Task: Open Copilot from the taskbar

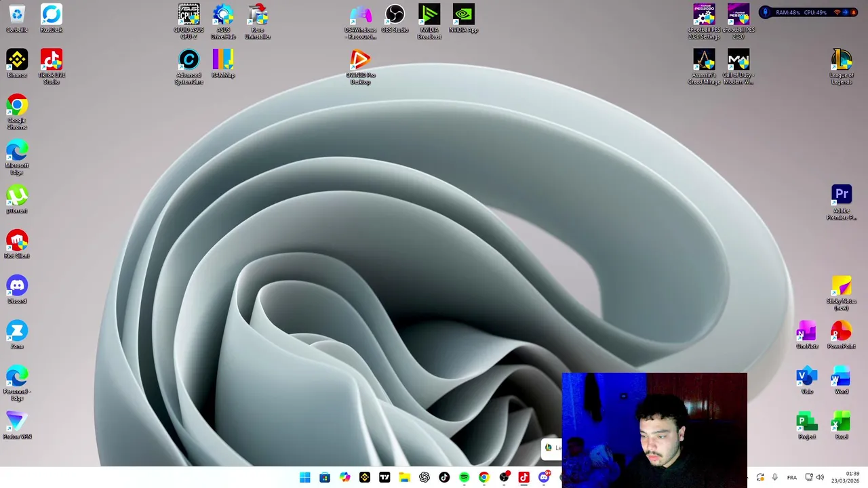Action: pyautogui.click(x=344, y=478)
